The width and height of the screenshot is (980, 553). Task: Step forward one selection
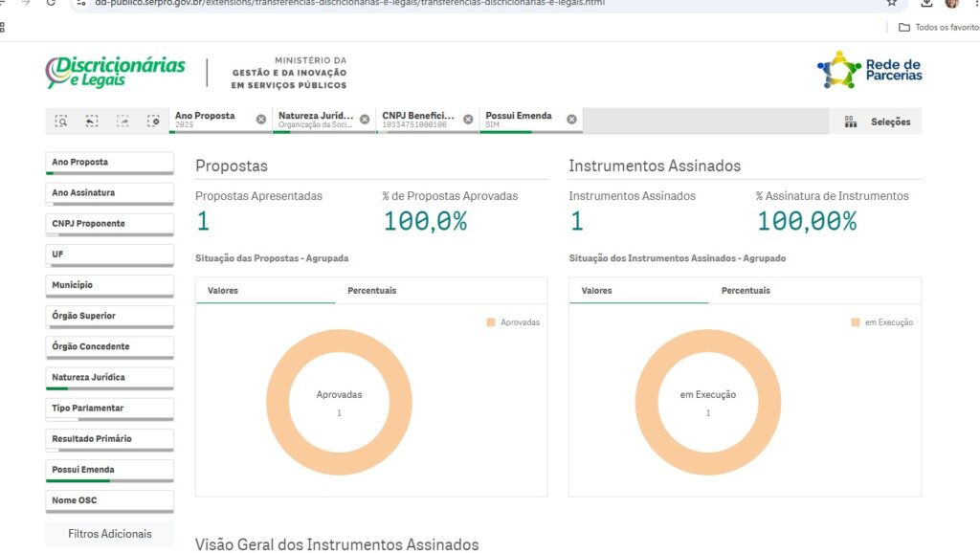pos(122,121)
